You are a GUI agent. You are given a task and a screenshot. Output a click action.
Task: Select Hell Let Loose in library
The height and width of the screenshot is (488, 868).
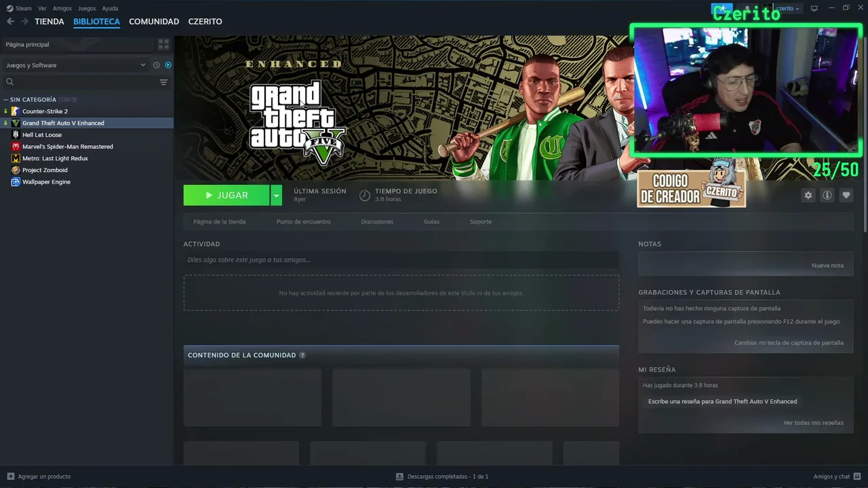click(87, 135)
